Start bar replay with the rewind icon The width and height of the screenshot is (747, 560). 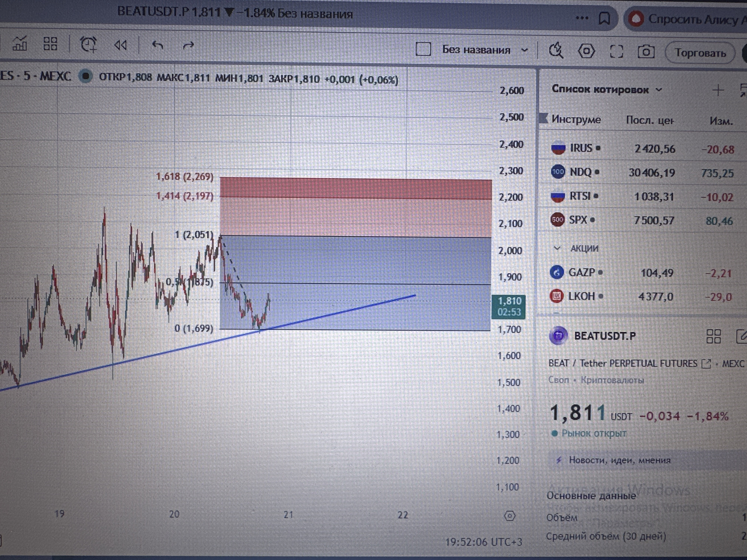pos(120,45)
